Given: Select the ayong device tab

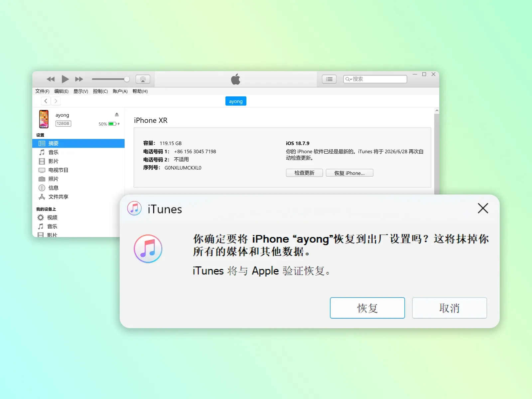Looking at the screenshot, I should tap(236, 101).
